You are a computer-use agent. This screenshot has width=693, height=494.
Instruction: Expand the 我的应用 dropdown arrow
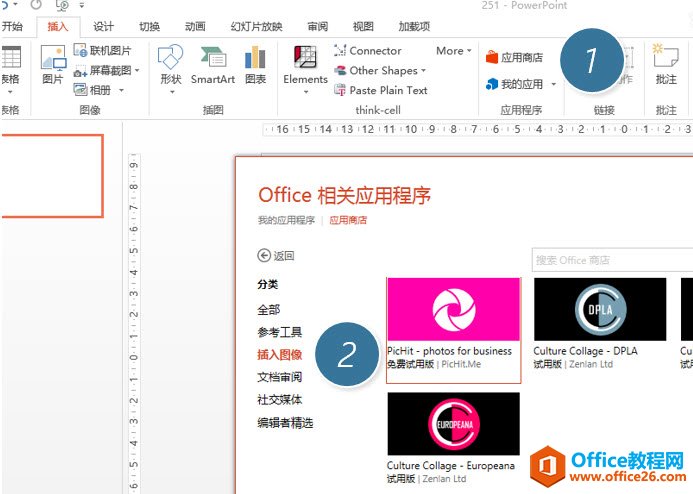(553, 84)
